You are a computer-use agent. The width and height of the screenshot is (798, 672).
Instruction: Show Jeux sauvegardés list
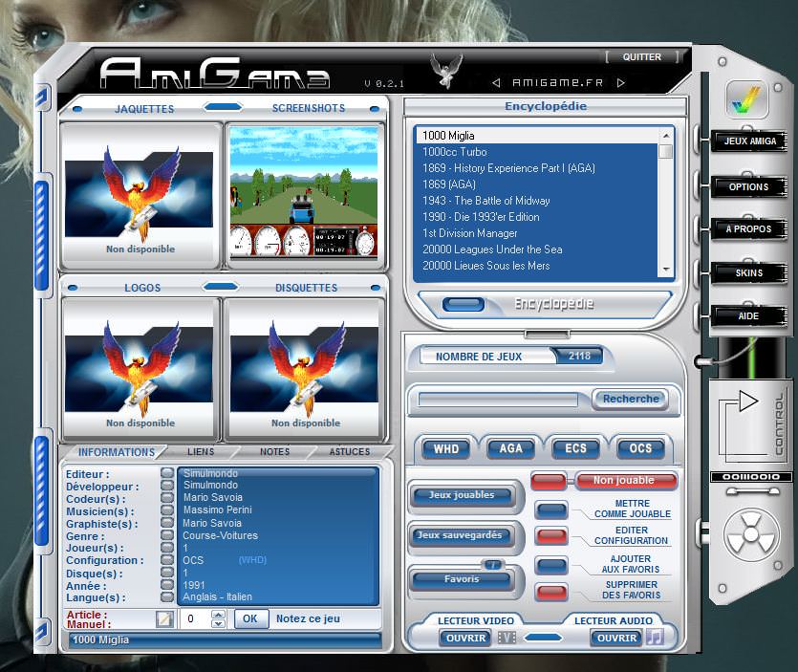(460, 535)
